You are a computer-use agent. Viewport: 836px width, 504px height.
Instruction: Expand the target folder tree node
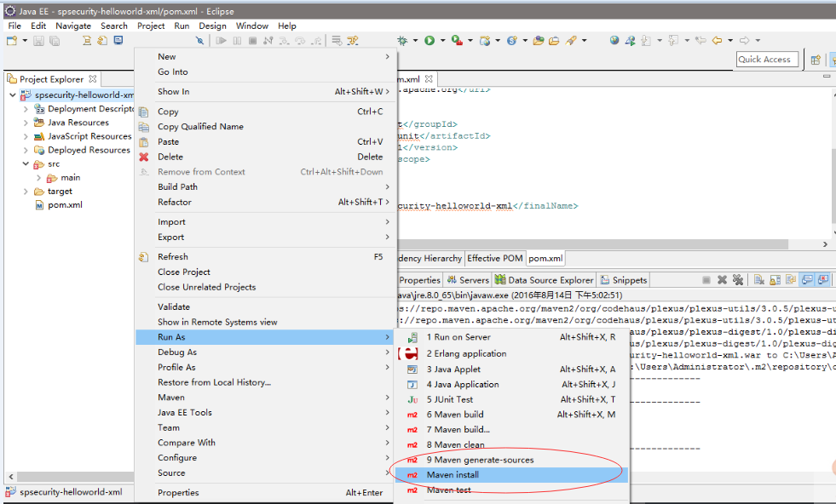coord(26,192)
